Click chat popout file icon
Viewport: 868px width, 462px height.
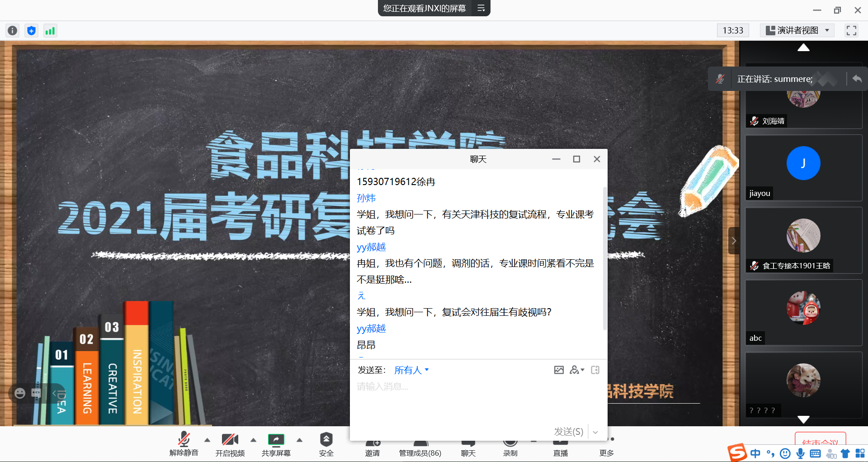595,370
